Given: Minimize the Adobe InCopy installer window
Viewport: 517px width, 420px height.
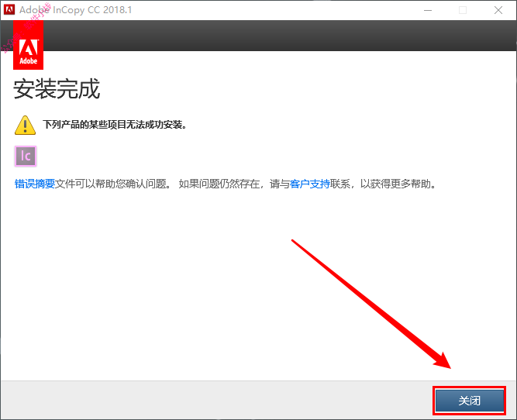Looking at the screenshot, I should click(428, 10).
